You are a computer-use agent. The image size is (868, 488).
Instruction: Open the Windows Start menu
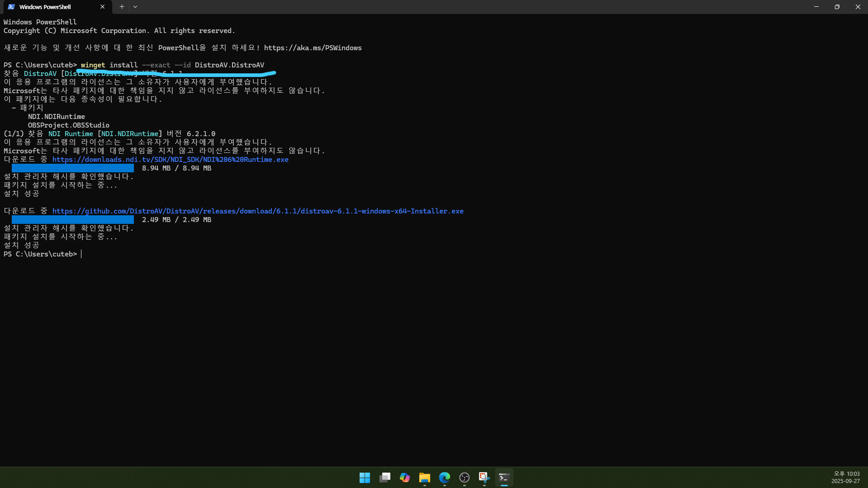[365, 478]
